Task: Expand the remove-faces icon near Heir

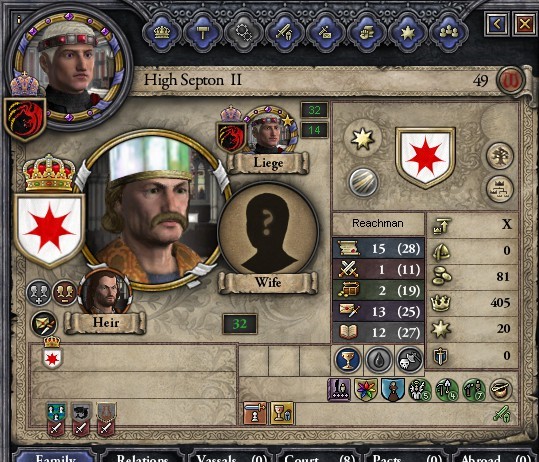Action: [x=65, y=292]
